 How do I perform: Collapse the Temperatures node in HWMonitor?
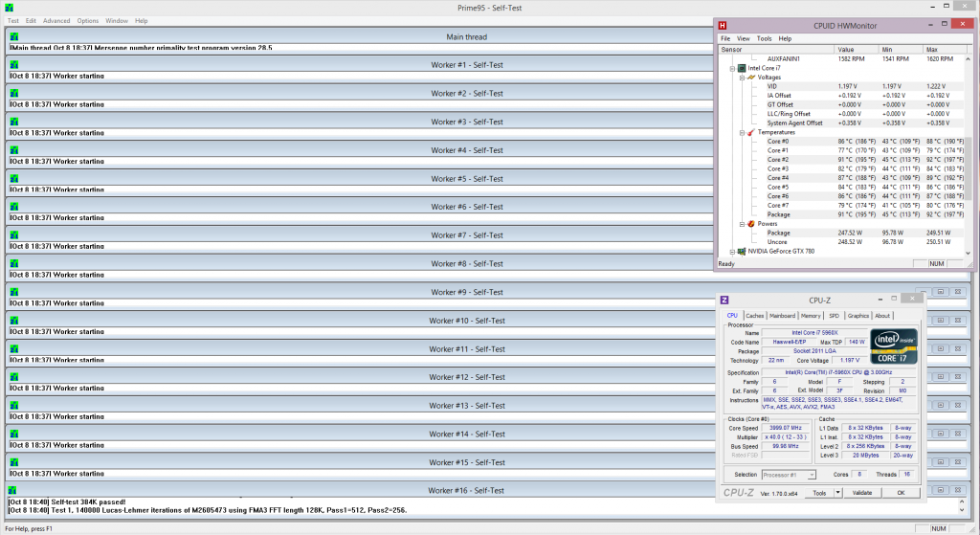click(742, 132)
